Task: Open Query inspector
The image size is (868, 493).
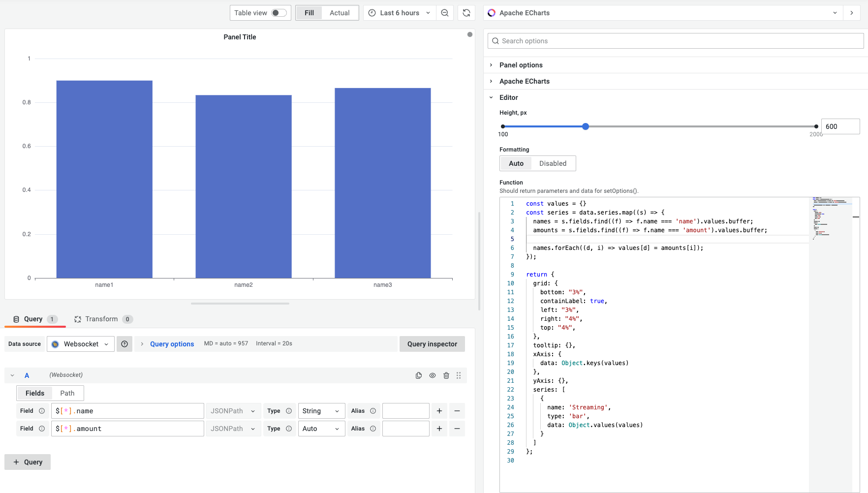Action: coord(432,343)
